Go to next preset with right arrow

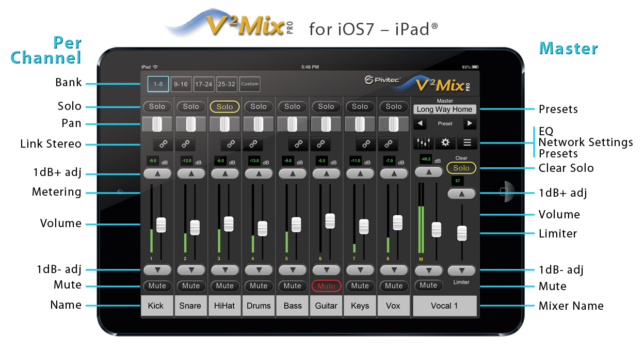click(x=470, y=123)
